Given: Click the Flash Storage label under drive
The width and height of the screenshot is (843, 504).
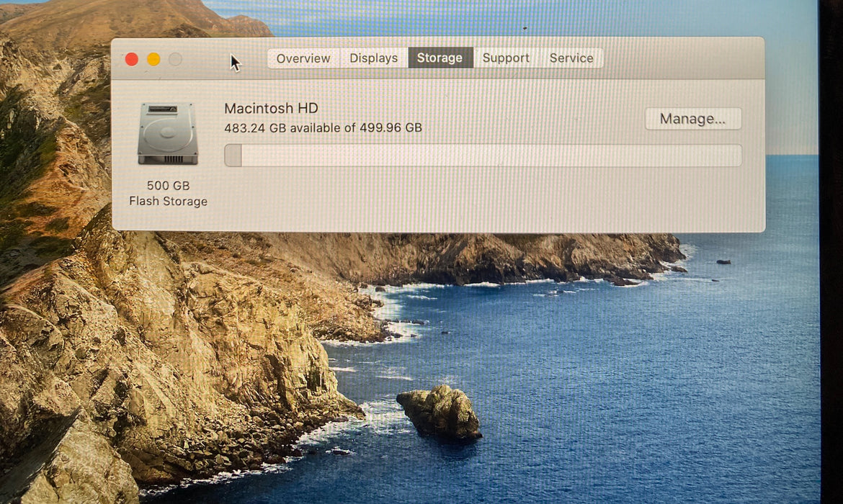Looking at the screenshot, I should (169, 201).
